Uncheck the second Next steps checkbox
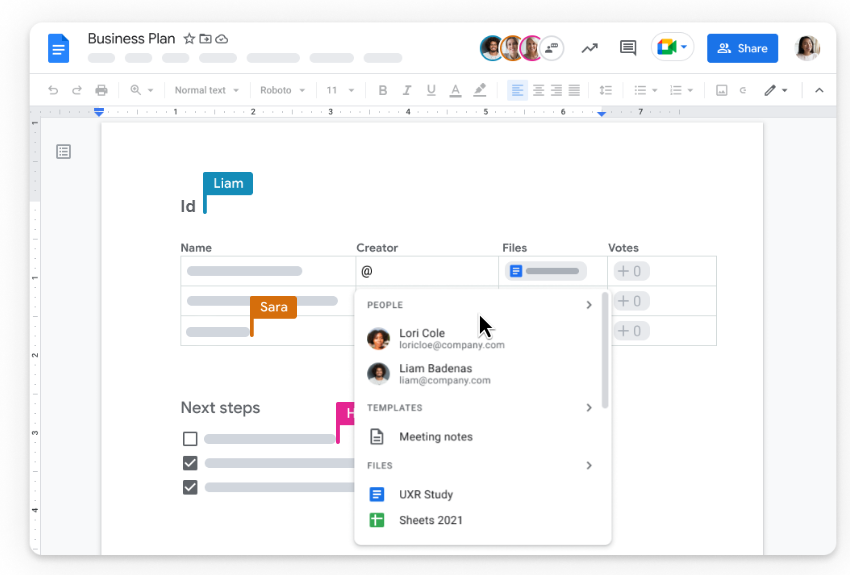 (190, 463)
